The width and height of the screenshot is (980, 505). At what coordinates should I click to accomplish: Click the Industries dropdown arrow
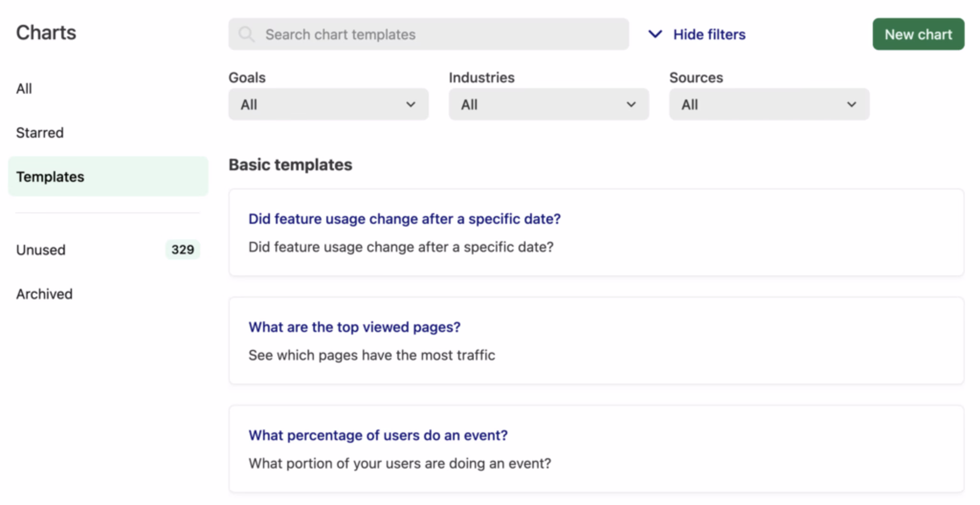coord(631,104)
